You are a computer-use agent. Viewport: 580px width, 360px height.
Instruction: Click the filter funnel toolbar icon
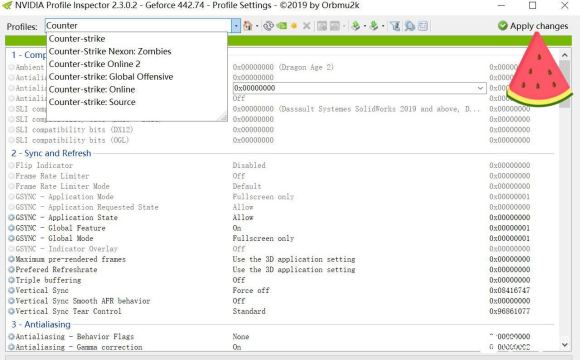395,26
